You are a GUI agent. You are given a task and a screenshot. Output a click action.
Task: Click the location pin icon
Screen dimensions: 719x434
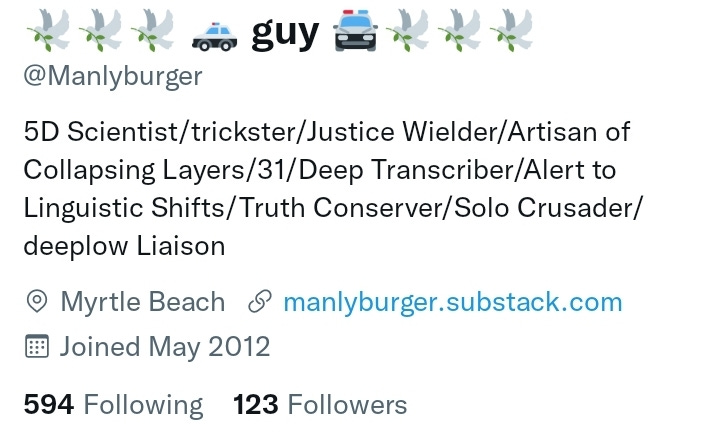37,301
